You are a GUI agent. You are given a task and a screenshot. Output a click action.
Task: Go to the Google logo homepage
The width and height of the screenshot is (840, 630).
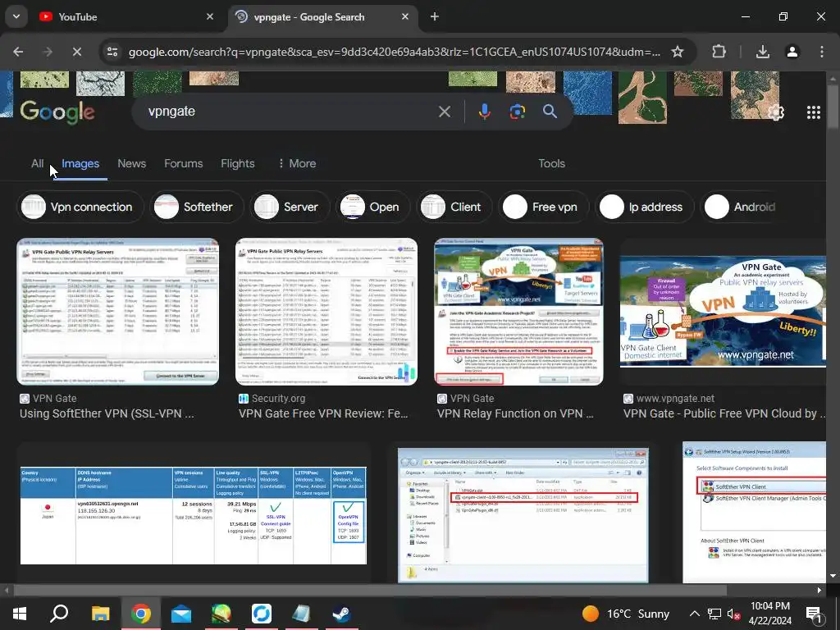(57, 112)
